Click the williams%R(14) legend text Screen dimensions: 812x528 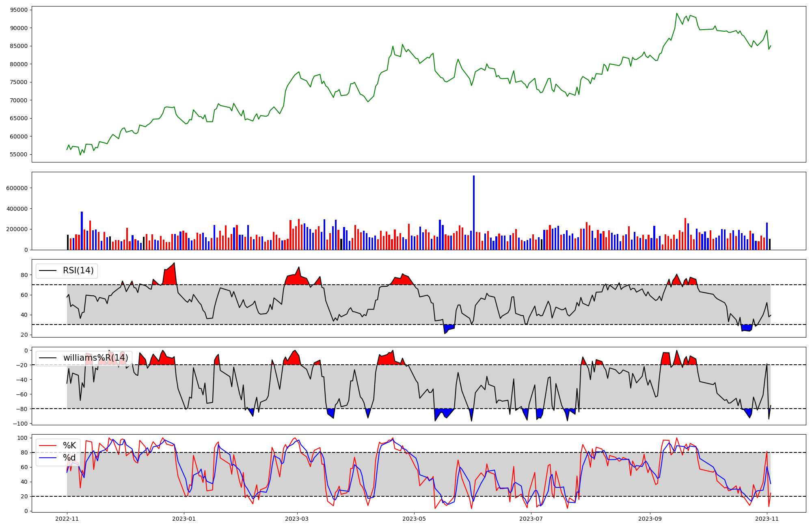pos(95,358)
